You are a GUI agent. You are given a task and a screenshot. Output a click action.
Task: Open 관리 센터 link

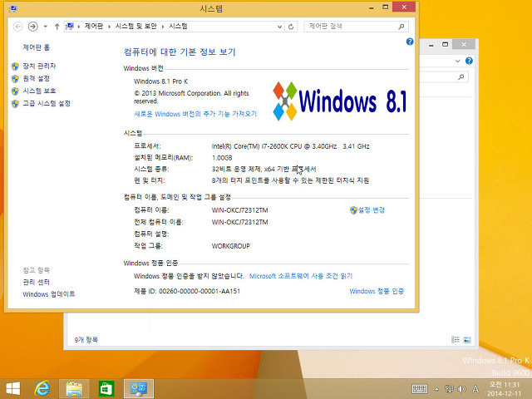[37, 282]
